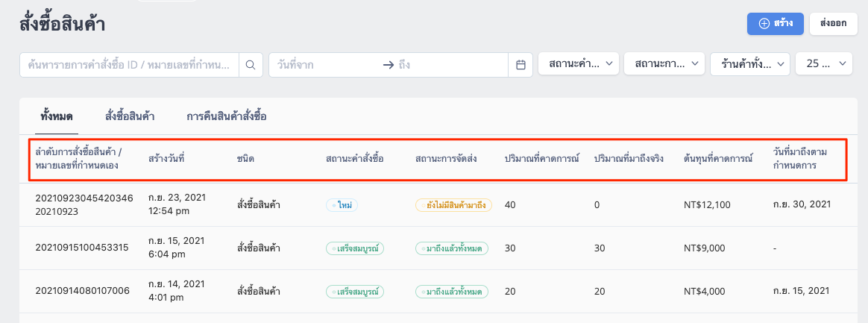Open the สถานะกา... shipping status dropdown
Image resolution: width=868 pixels, height=323 pixels.
pyautogui.click(x=664, y=63)
